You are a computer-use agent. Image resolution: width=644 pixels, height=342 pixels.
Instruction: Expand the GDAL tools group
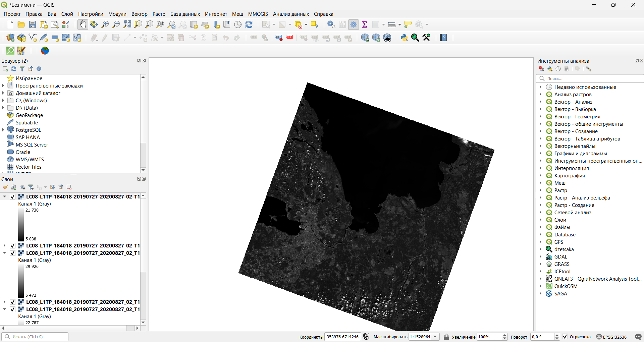[x=540, y=257]
